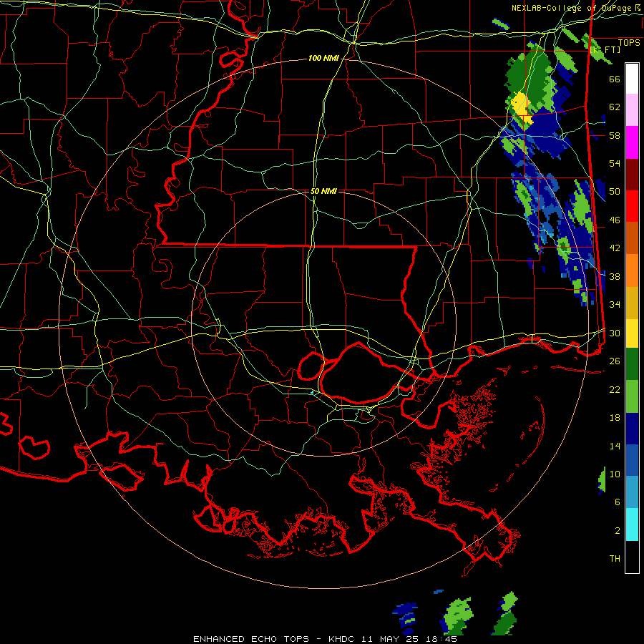This screenshot has width=644, height=644.
Task: Click the yellow echo-top storm cell
Action: tap(521, 107)
